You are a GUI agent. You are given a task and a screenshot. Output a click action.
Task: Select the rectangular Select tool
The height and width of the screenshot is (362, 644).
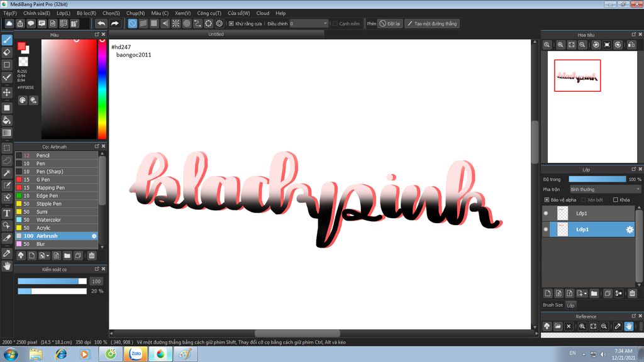coord(6,148)
